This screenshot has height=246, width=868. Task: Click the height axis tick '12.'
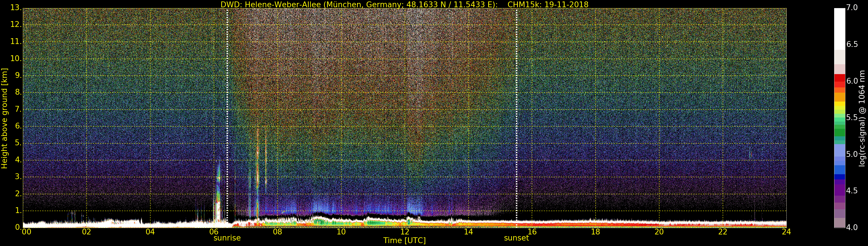(x=16, y=25)
